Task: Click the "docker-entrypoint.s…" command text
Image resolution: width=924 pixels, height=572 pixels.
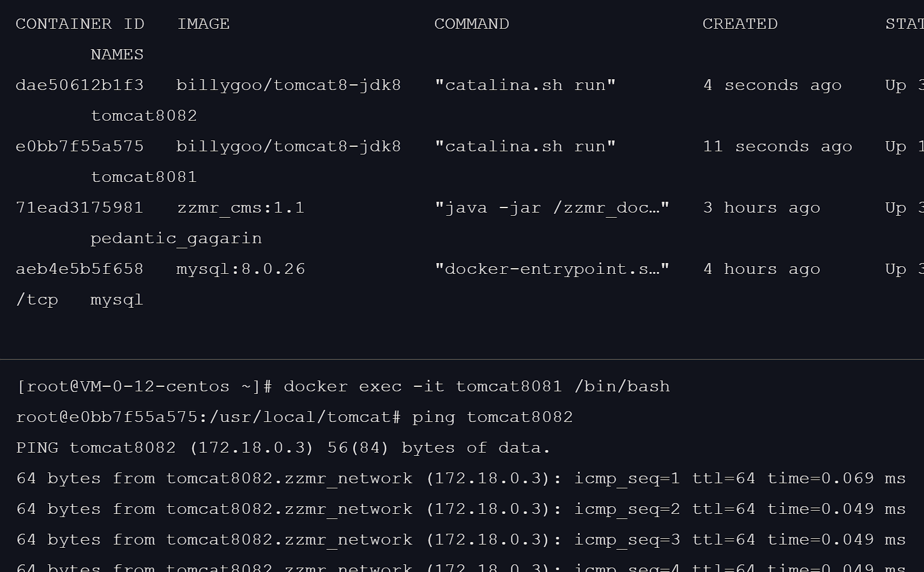Action: coord(552,269)
